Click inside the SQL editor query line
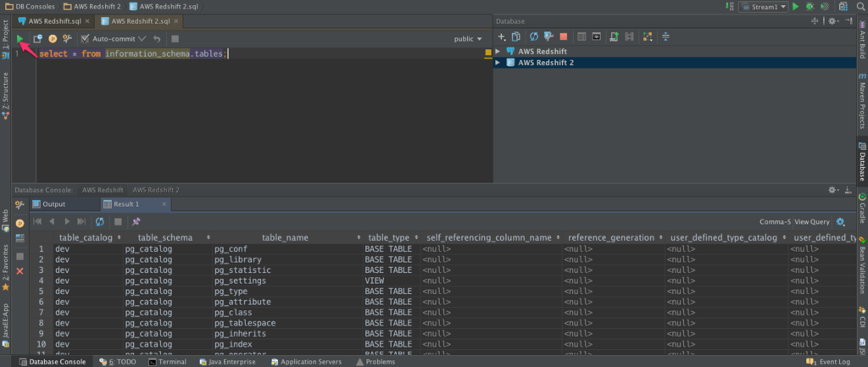Screen dimensions: 868x367 pos(133,53)
